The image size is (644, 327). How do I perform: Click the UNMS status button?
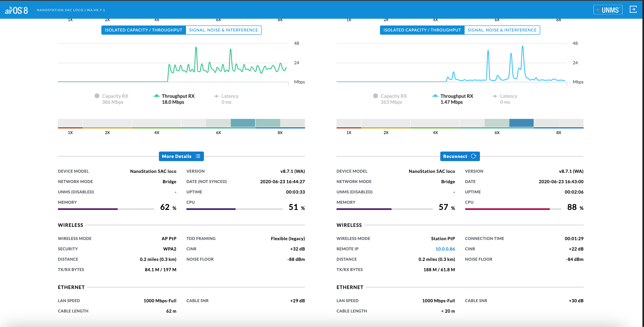608,10
